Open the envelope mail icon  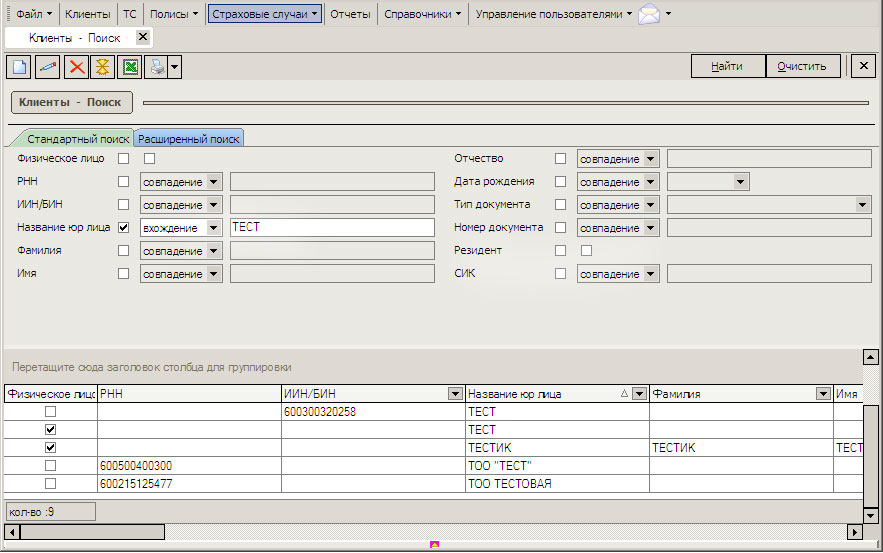coord(649,14)
